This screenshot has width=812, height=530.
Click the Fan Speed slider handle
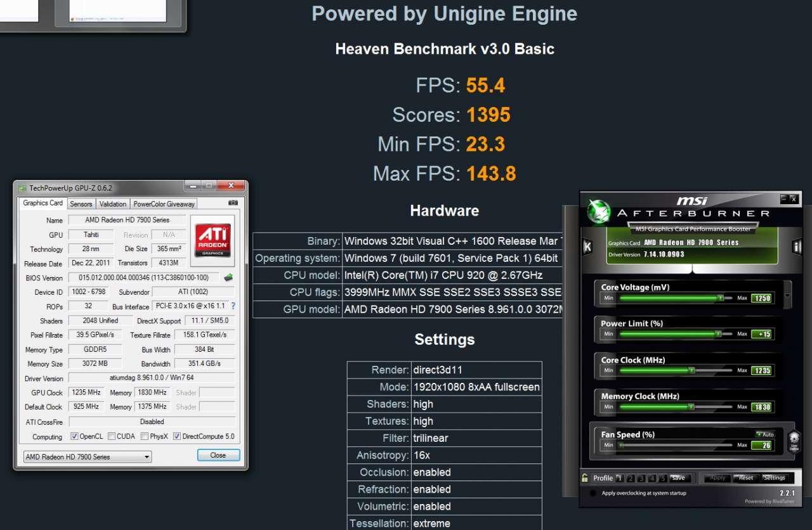point(621,445)
